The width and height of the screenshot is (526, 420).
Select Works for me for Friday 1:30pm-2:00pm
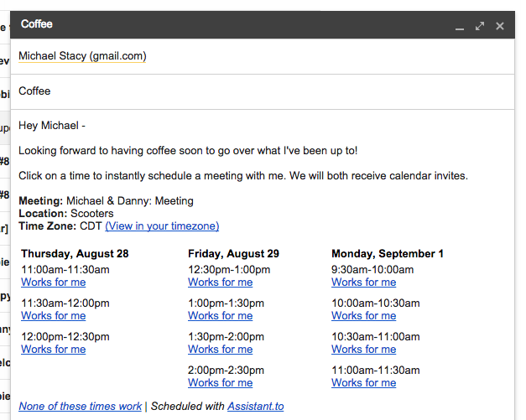click(221, 350)
